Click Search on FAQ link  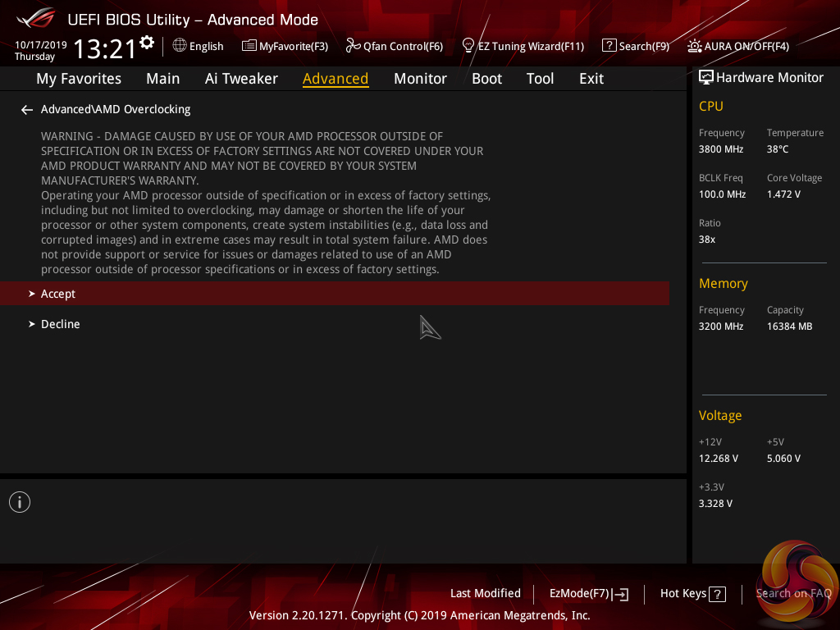793,593
